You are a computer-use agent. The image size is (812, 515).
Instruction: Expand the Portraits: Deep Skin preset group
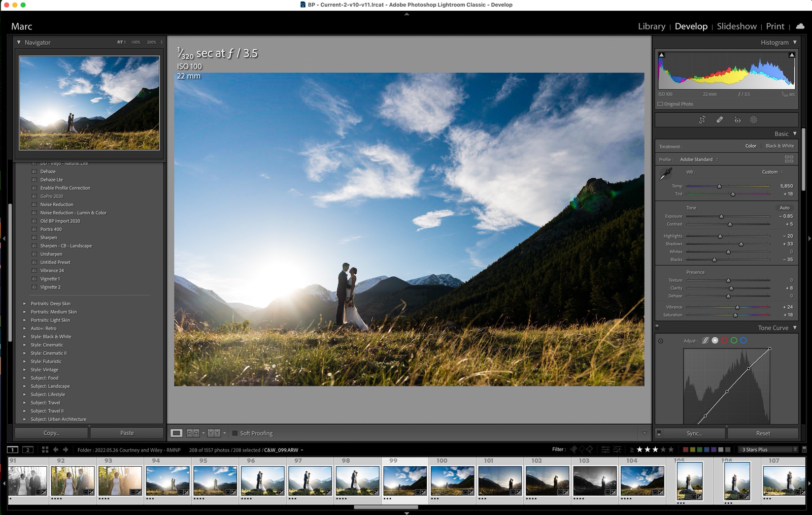(24, 304)
